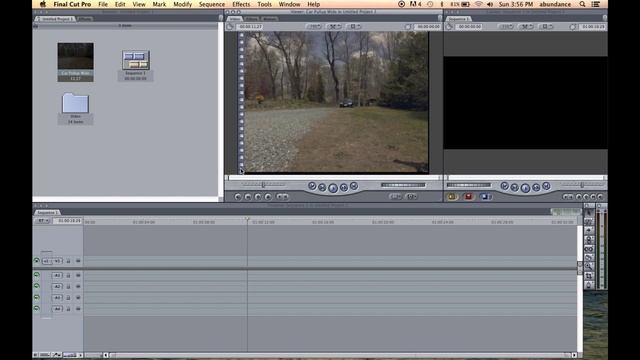The width and height of the screenshot is (640, 360).
Task: Select the Razor Blade tool in palette
Action: [x=589, y=258]
